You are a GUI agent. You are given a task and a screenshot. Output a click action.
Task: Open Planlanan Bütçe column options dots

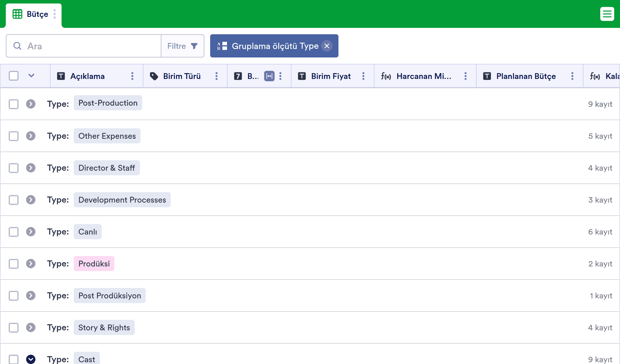[x=572, y=76]
